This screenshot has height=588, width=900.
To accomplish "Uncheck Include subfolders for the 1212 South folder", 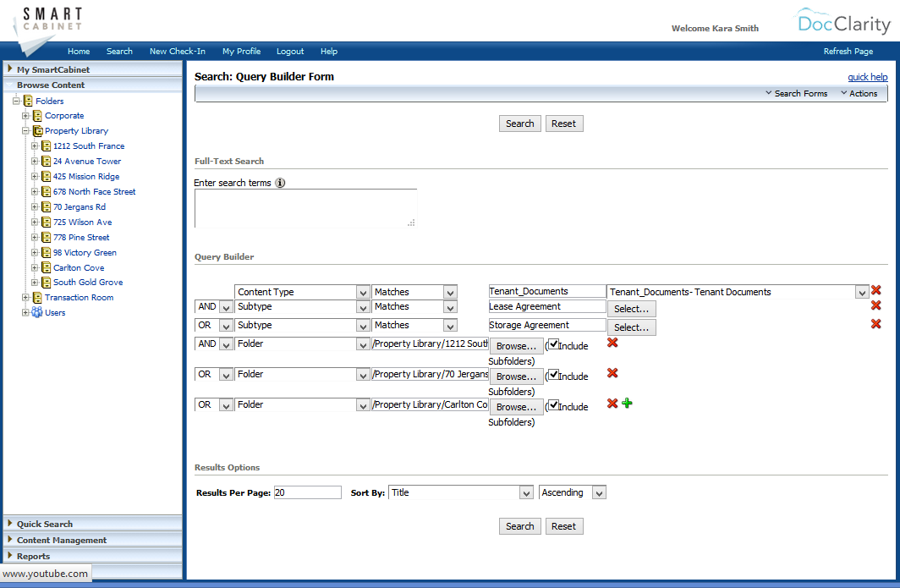I will (x=554, y=345).
